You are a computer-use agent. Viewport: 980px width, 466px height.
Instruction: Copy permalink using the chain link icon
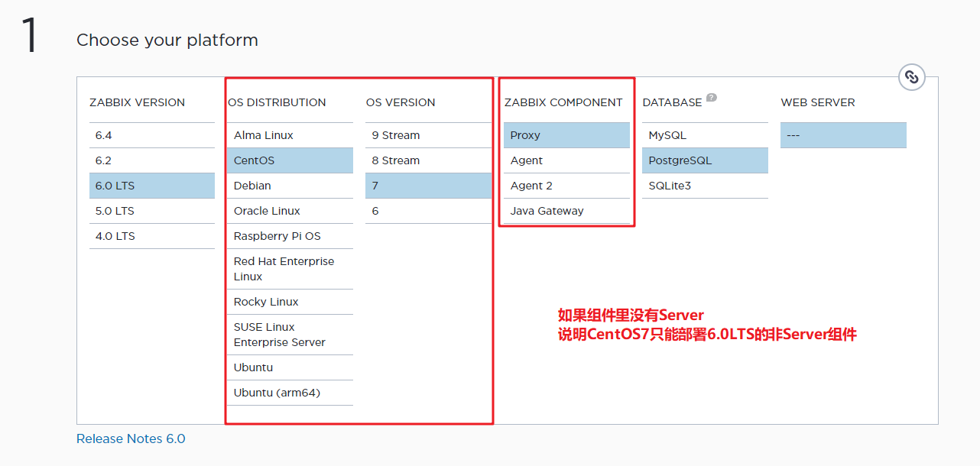[x=911, y=77]
